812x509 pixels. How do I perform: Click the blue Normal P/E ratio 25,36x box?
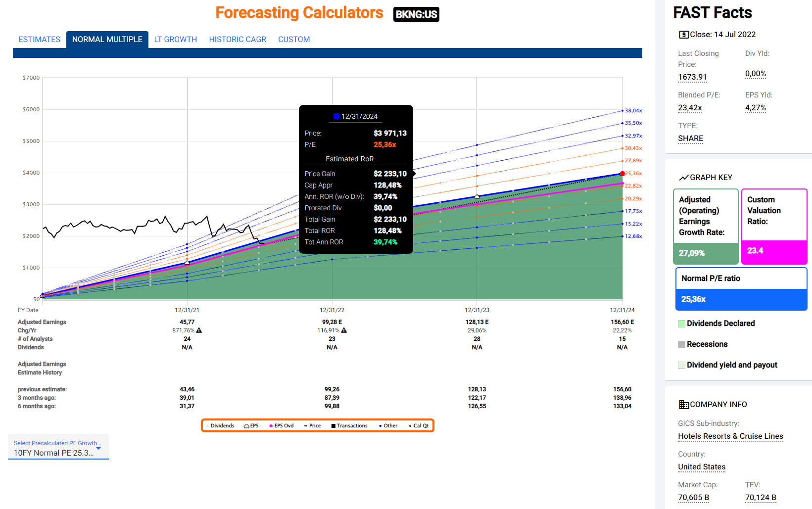741,299
